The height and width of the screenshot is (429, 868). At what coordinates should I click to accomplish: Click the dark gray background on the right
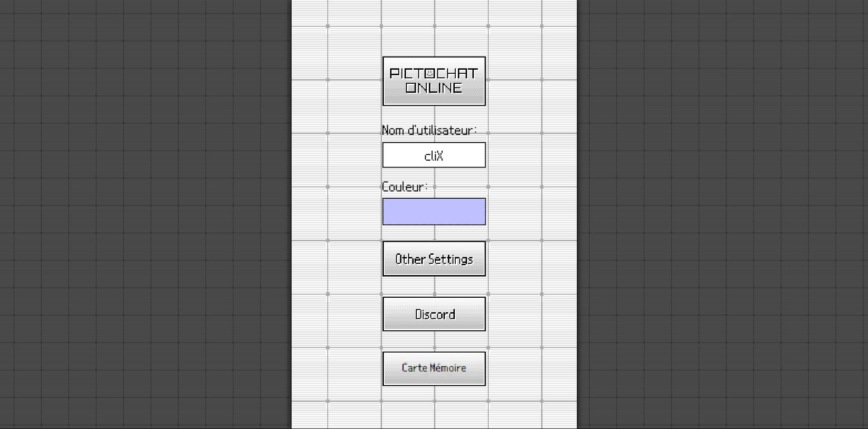click(x=723, y=214)
